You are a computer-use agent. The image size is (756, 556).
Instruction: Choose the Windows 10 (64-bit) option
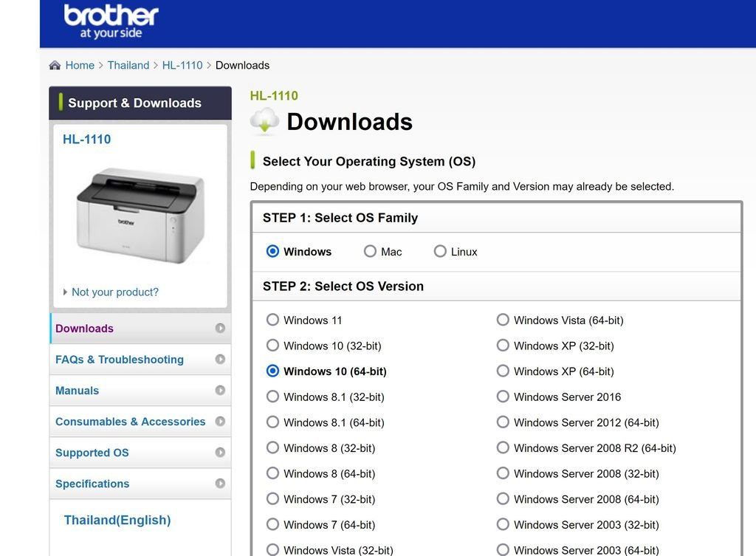272,371
